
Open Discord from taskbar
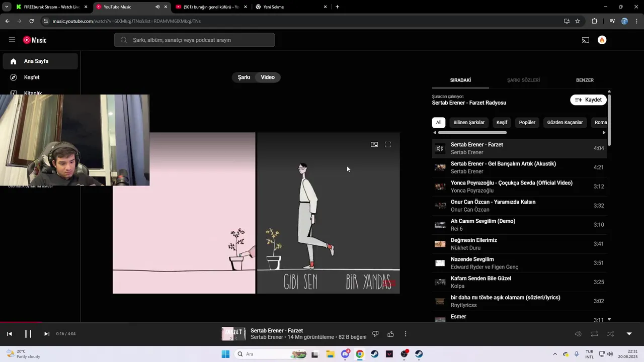(345, 354)
